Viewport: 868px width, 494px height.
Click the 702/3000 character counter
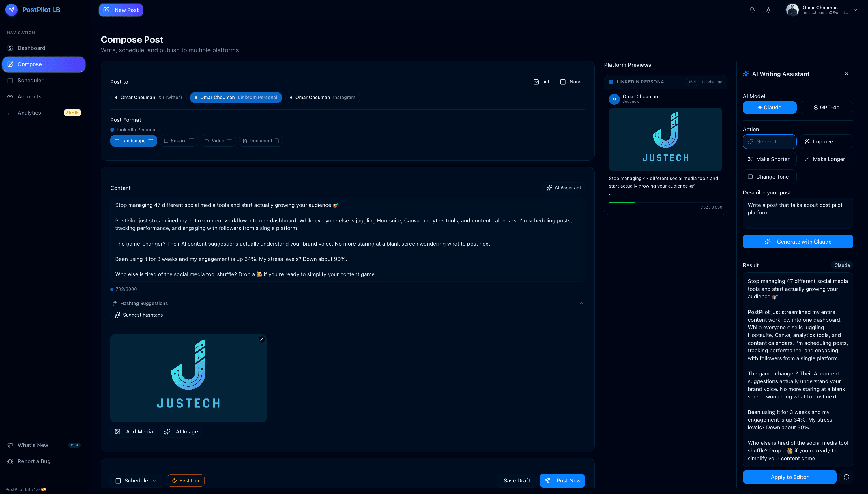[x=126, y=289]
